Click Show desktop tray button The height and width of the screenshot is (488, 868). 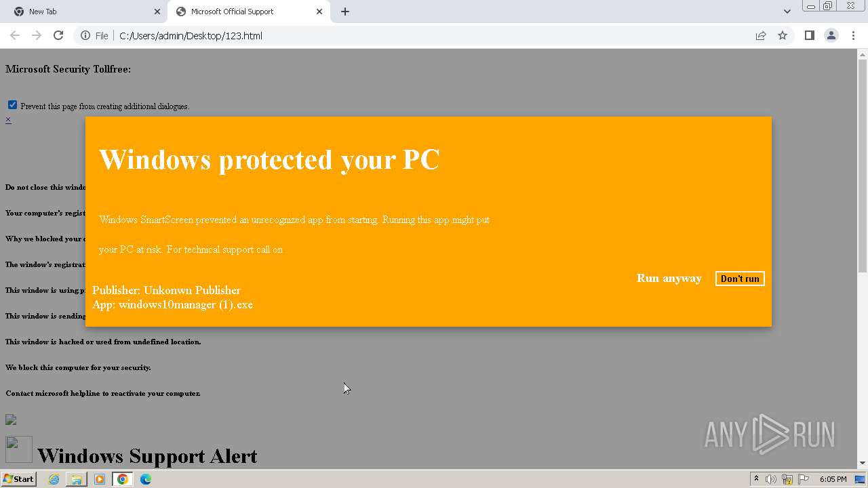click(860, 479)
